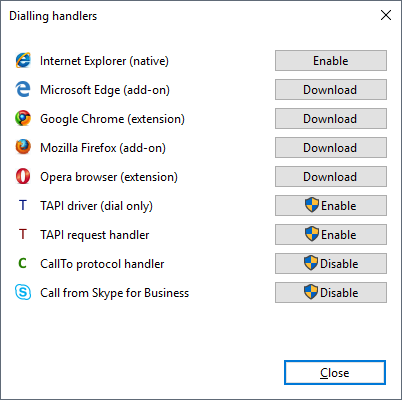Image resolution: width=402 pixels, height=400 pixels.
Task: Click the Google Chrome icon
Action: coord(23,118)
